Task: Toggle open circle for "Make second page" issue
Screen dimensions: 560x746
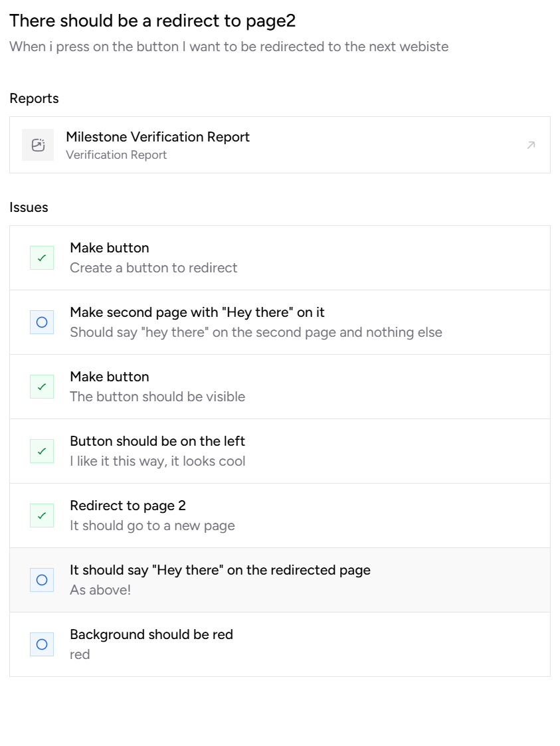Action: click(42, 322)
